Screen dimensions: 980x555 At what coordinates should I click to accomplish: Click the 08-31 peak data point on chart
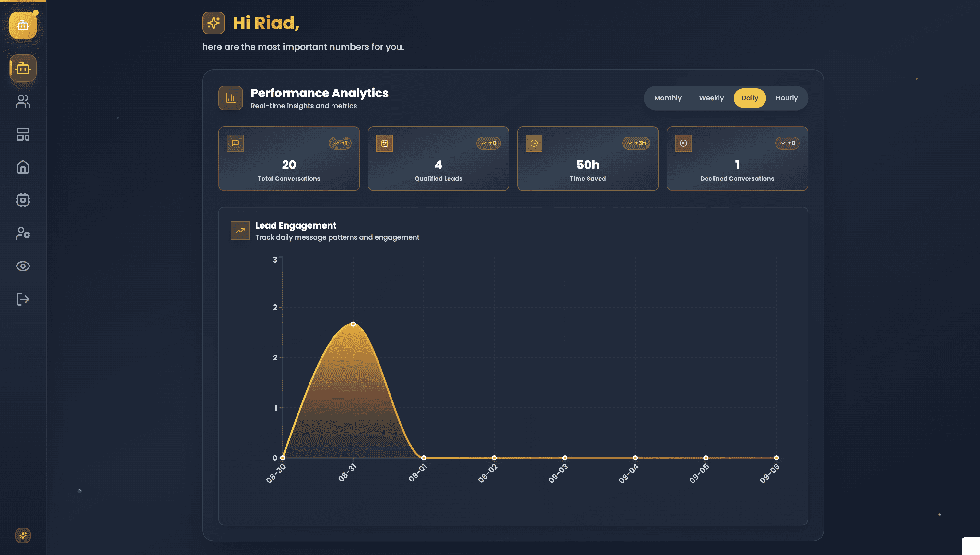click(353, 324)
